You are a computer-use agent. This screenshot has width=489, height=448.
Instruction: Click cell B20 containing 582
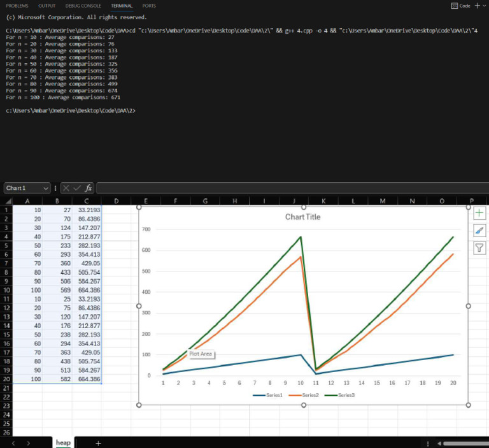tap(57, 379)
